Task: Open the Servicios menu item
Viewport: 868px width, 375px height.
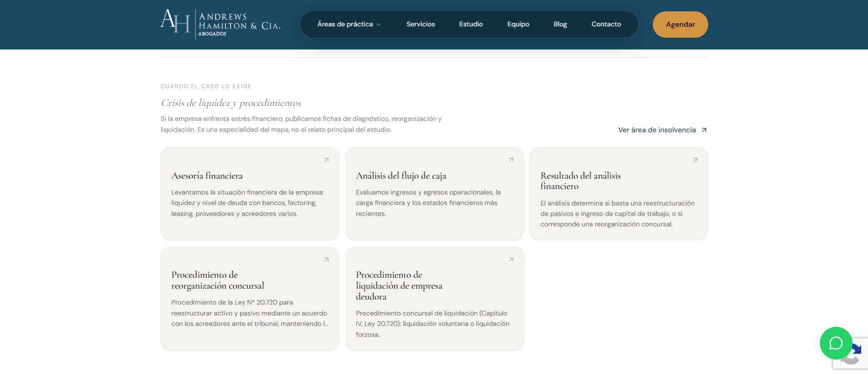Action: coord(420,24)
